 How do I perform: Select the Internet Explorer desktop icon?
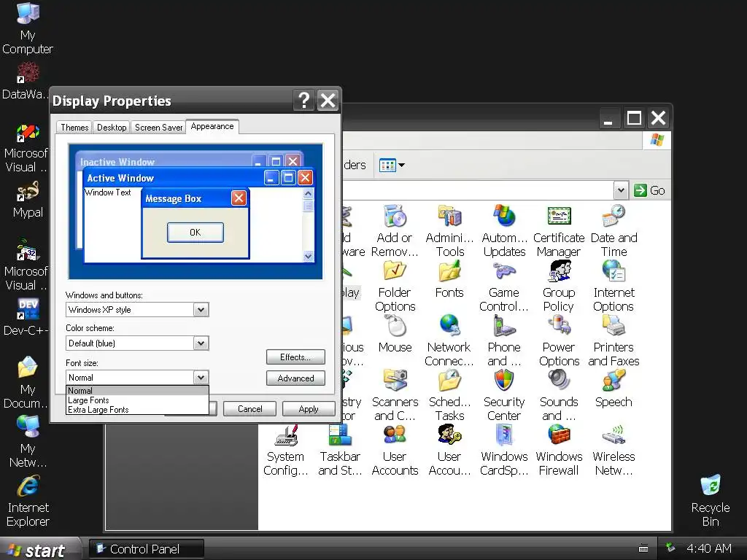point(28,502)
